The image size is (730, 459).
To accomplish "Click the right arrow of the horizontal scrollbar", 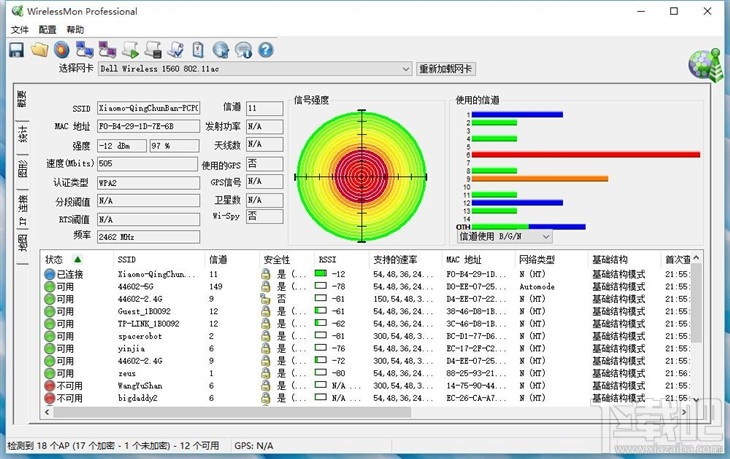I will click(x=684, y=412).
